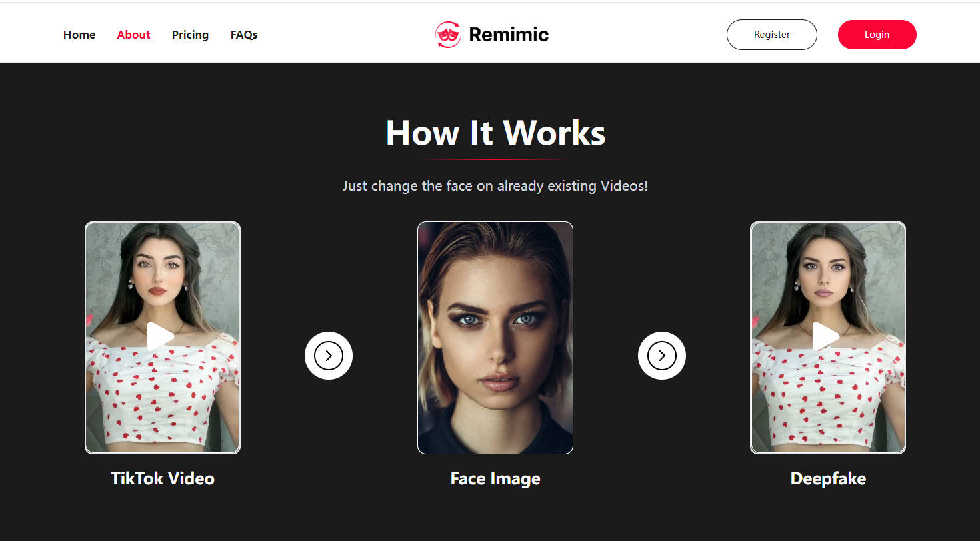Play the Deepfake result video
Image resolution: width=980 pixels, height=541 pixels.
(x=827, y=338)
